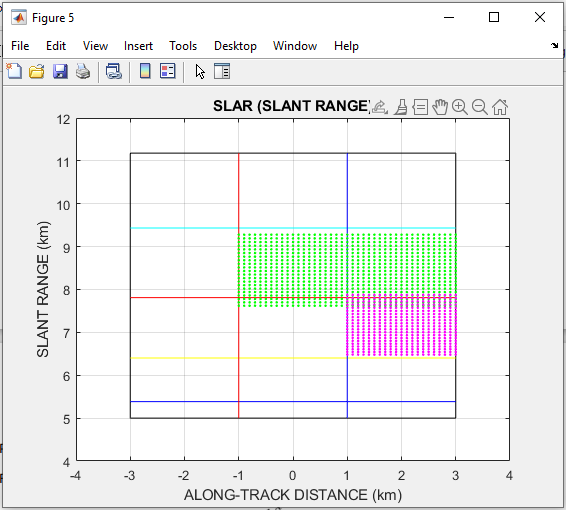The image size is (566, 510).
Task: Select the ALONG-TRACK DISTANCE (km) x-axis label
Action: pos(293,495)
